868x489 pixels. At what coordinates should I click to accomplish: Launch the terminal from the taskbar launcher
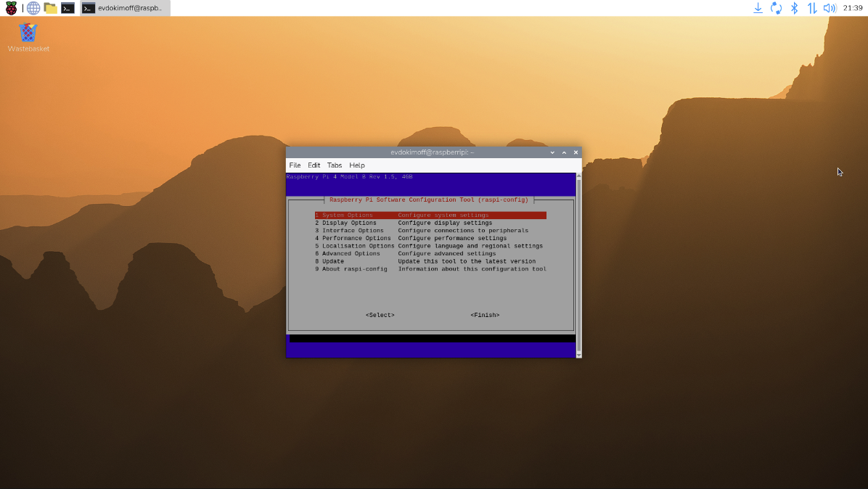pyautogui.click(x=67, y=8)
